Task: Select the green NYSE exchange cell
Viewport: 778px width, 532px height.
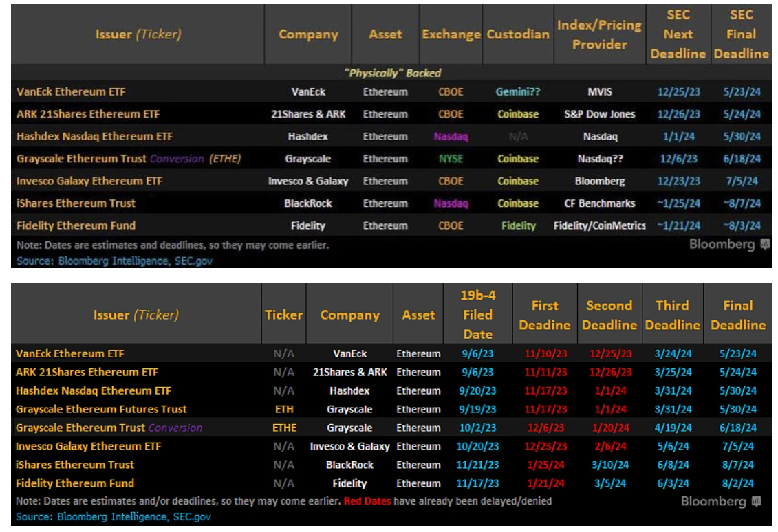Action: coord(451,159)
